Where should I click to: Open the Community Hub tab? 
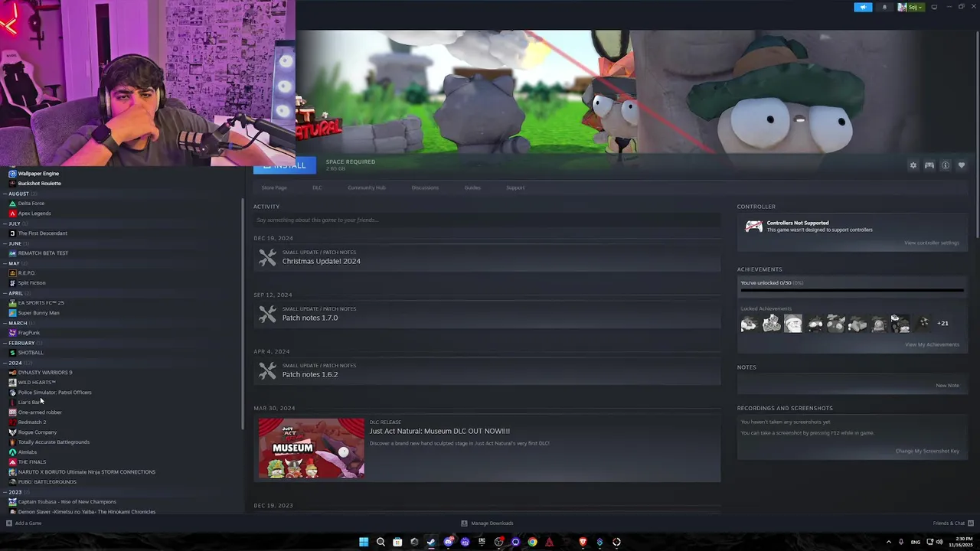click(x=367, y=187)
